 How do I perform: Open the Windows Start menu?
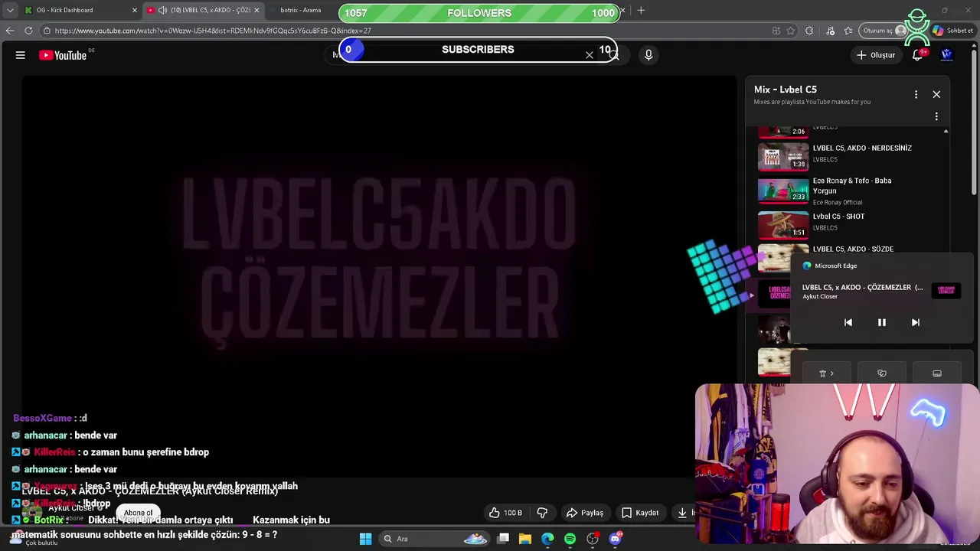pyautogui.click(x=365, y=539)
